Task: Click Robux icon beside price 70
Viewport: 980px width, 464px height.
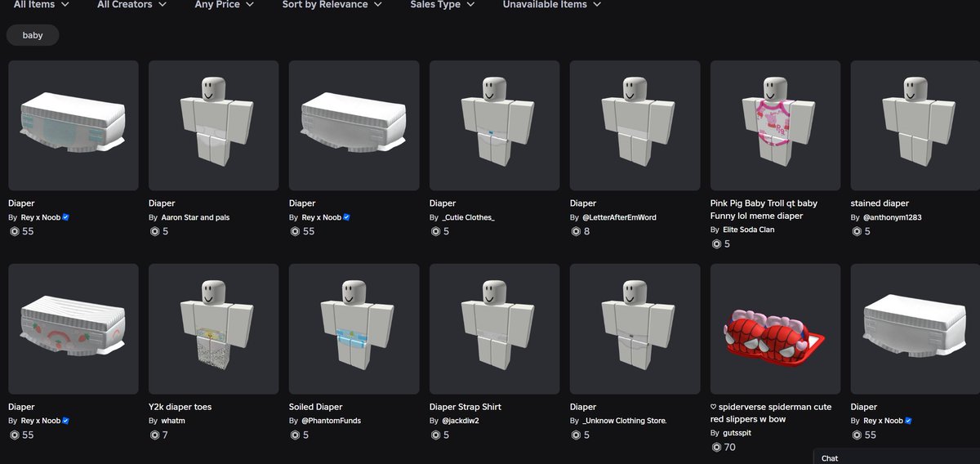Action: [716, 448]
